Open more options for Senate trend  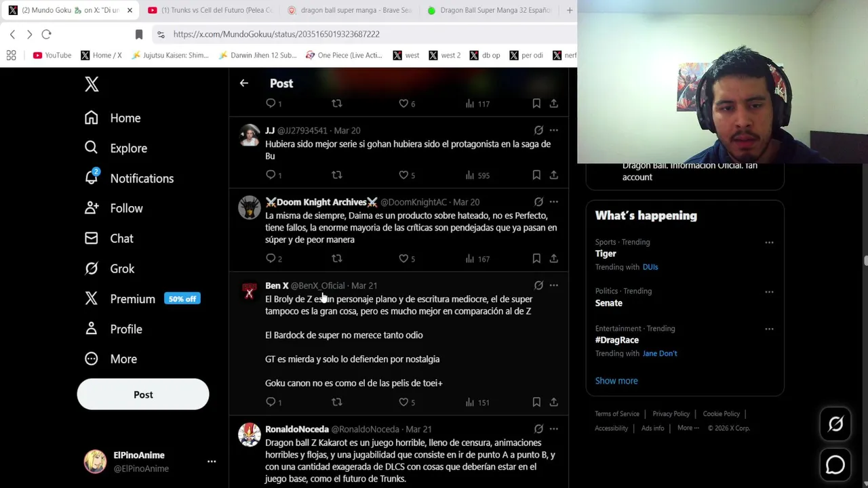click(x=769, y=292)
